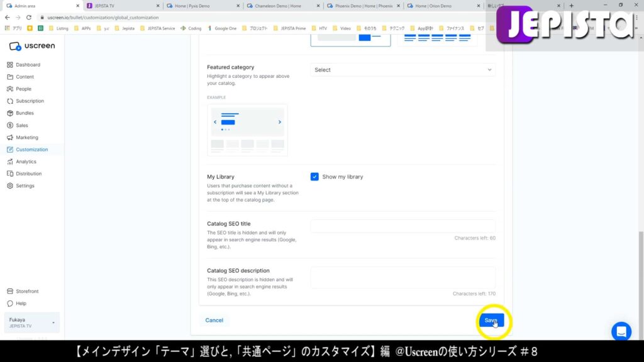Expand the Fukaya JEPISTA TV account menu
Image resolution: width=644 pixels, height=362 pixels.
[x=31, y=322]
